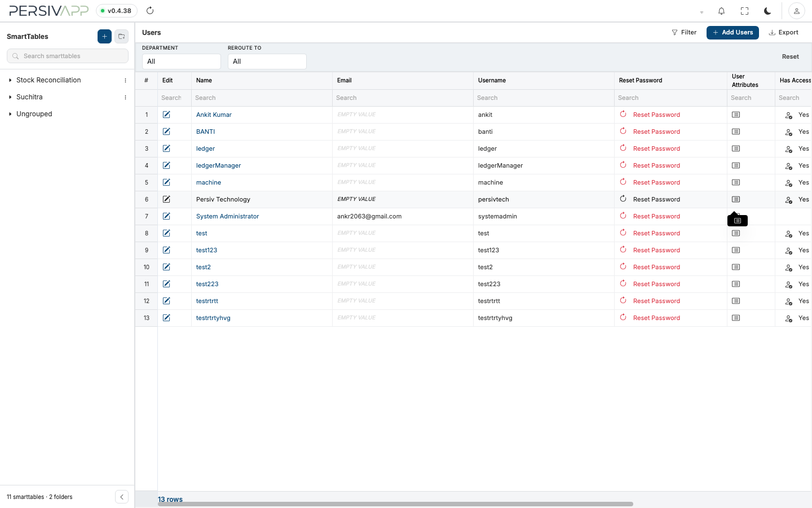Edit the machine user row

pyautogui.click(x=166, y=182)
